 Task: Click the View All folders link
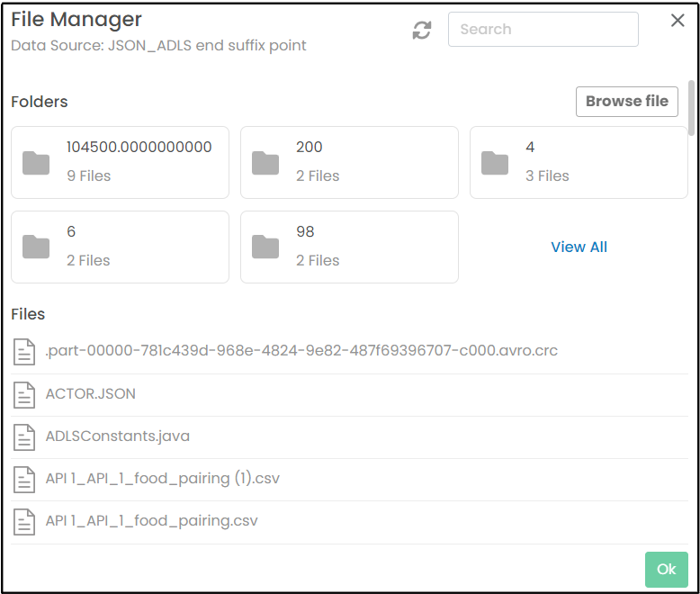(x=579, y=247)
